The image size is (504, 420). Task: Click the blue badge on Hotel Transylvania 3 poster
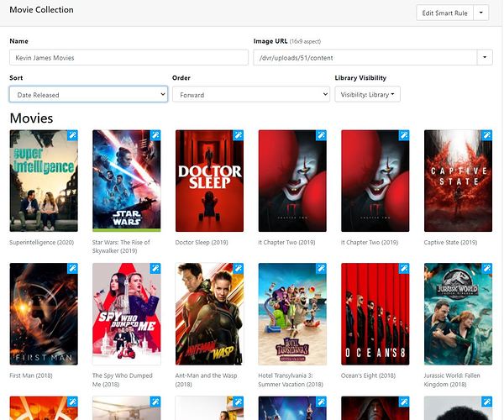point(322,268)
